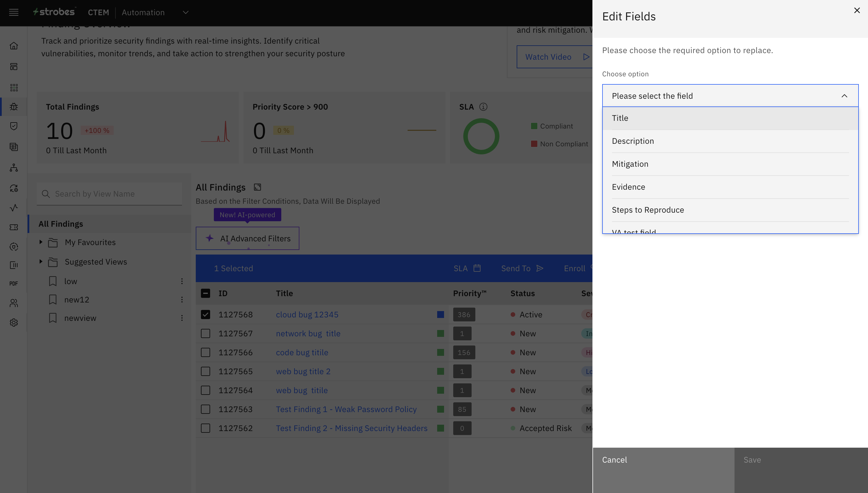The image size is (868, 493).
Task: Collapse the field selection dropdown
Action: (844, 96)
